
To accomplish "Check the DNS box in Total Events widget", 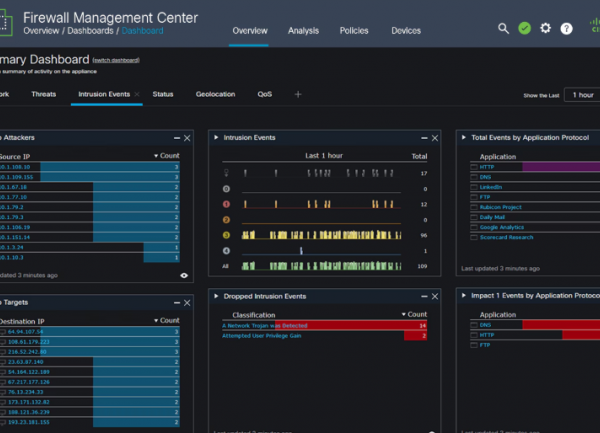I will (x=474, y=177).
